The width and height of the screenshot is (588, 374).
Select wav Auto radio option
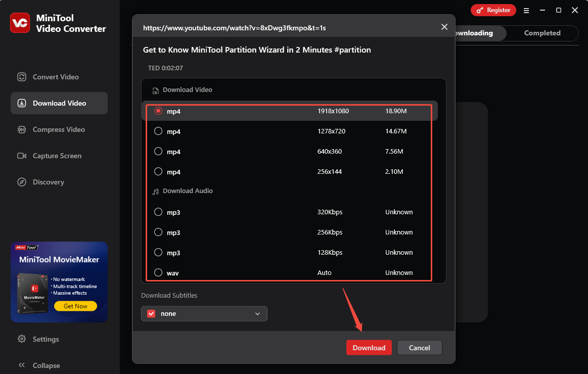point(158,273)
